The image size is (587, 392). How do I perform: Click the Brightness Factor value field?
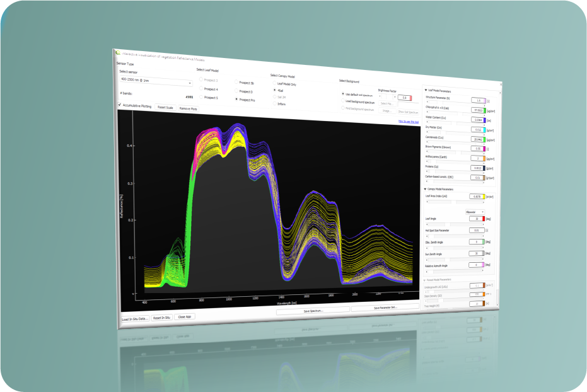pos(404,98)
